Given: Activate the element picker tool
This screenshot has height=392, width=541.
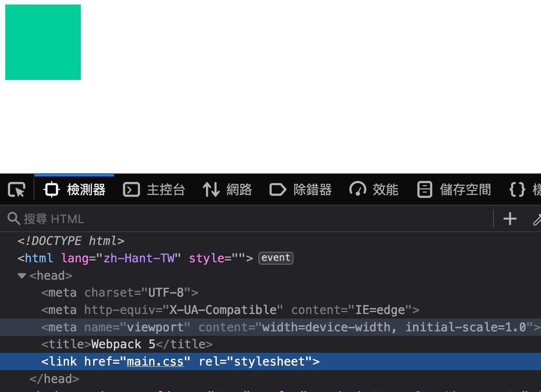Looking at the screenshot, I should coord(17,190).
